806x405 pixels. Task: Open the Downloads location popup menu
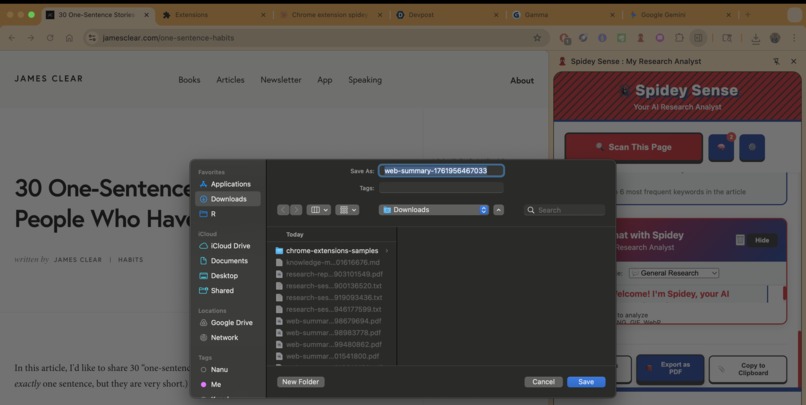[434, 210]
